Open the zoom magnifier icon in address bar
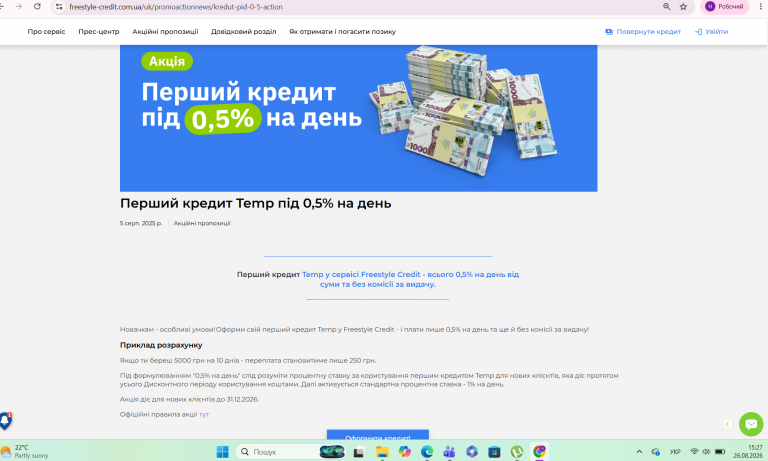Screen dimensions: 768x461 coord(667,7)
